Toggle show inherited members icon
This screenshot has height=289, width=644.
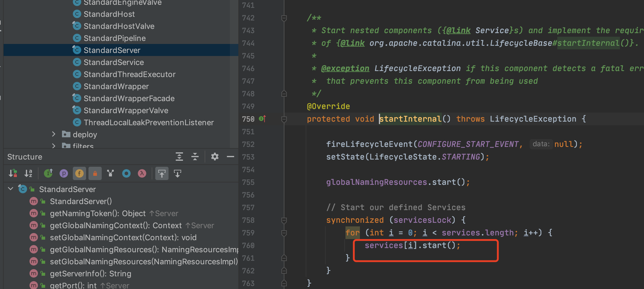[110, 173]
